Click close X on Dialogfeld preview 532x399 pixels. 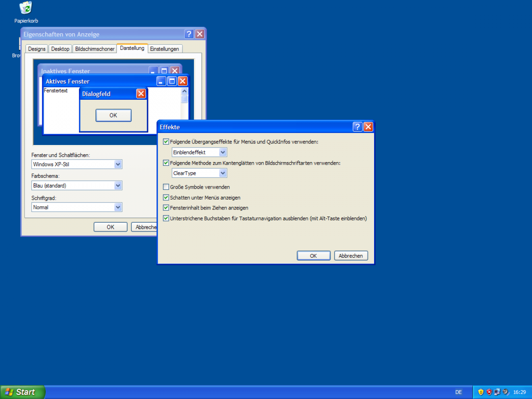pyautogui.click(x=141, y=94)
